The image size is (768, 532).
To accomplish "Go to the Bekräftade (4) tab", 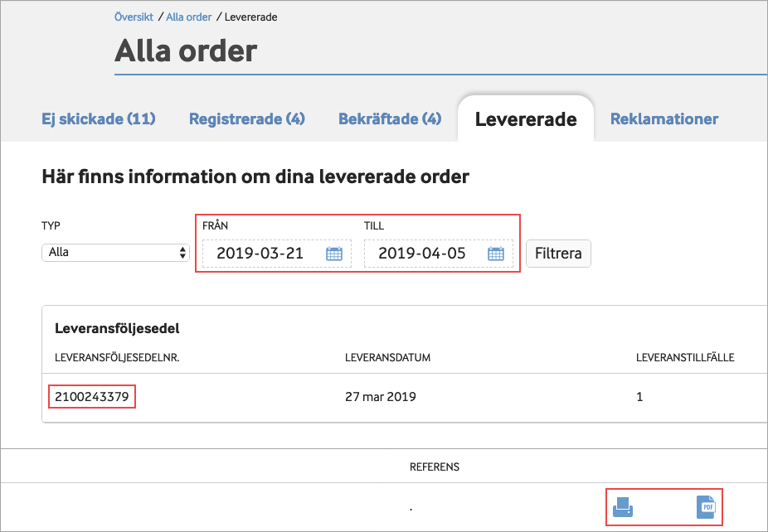I will coord(390,118).
